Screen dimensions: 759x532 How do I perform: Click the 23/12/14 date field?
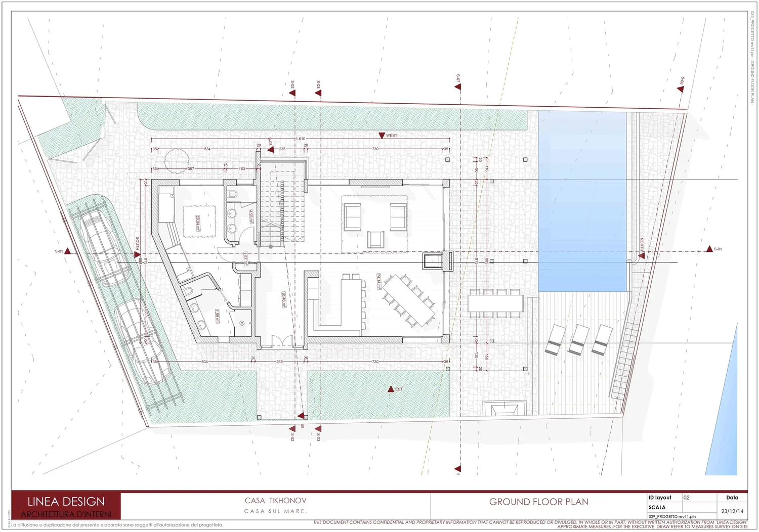(x=732, y=511)
